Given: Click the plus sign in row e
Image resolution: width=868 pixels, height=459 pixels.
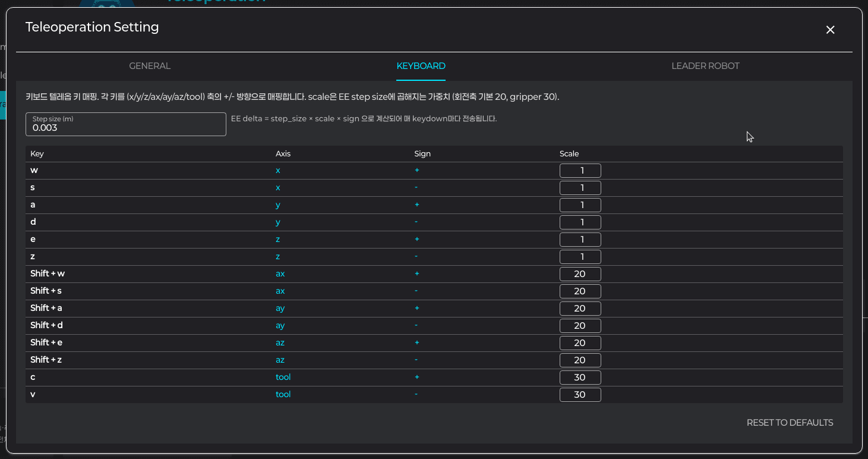Looking at the screenshot, I should coord(416,240).
